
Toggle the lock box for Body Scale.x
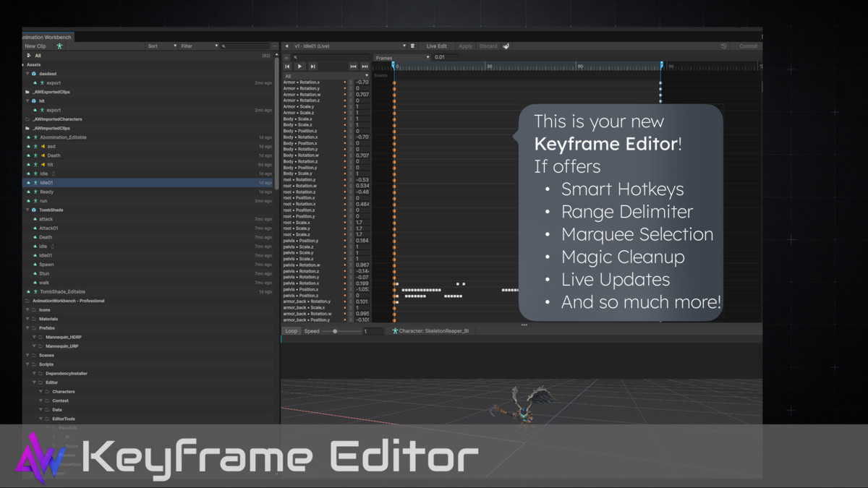[351, 119]
